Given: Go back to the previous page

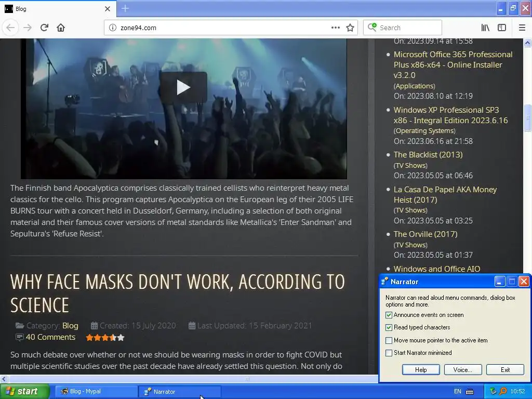Looking at the screenshot, I should coord(10,28).
